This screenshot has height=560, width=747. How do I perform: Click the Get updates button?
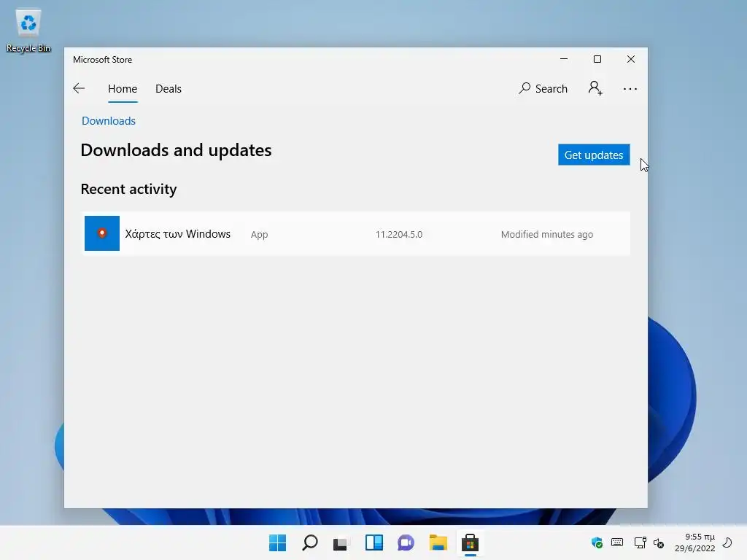click(594, 155)
